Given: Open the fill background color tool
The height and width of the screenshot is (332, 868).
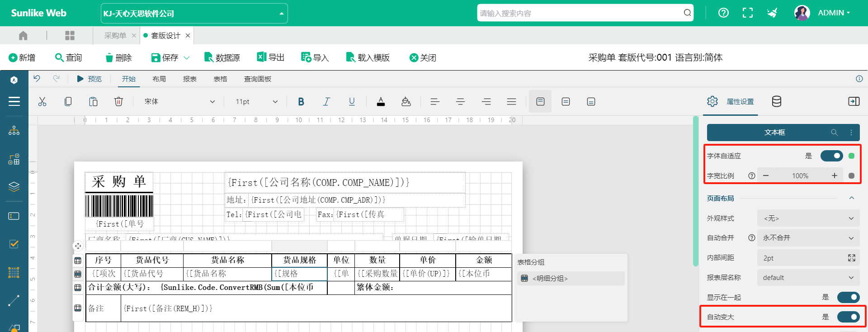Looking at the screenshot, I should (x=406, y=102).
